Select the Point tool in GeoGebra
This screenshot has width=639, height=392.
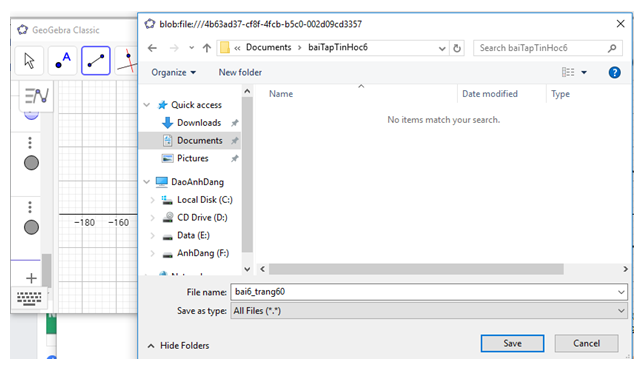point(62,61)
